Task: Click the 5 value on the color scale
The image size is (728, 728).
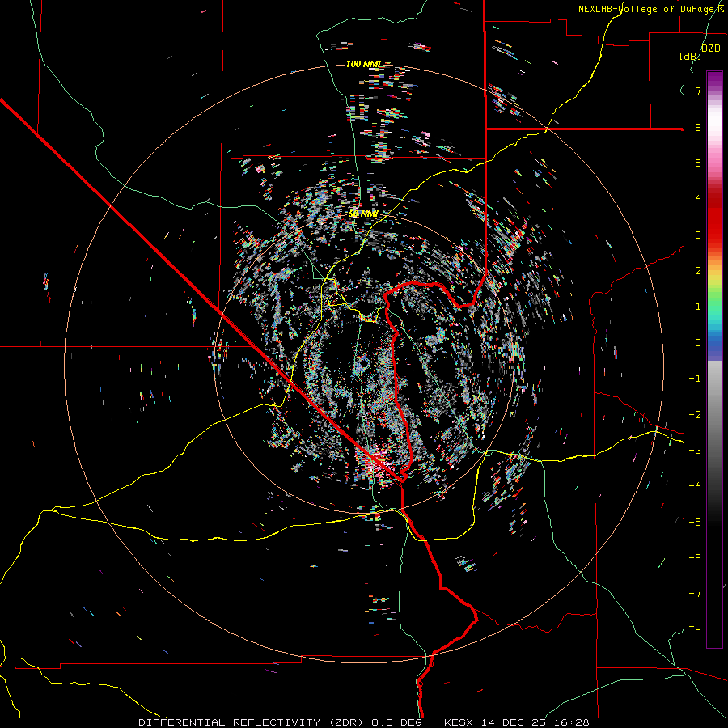Action: 698,163
